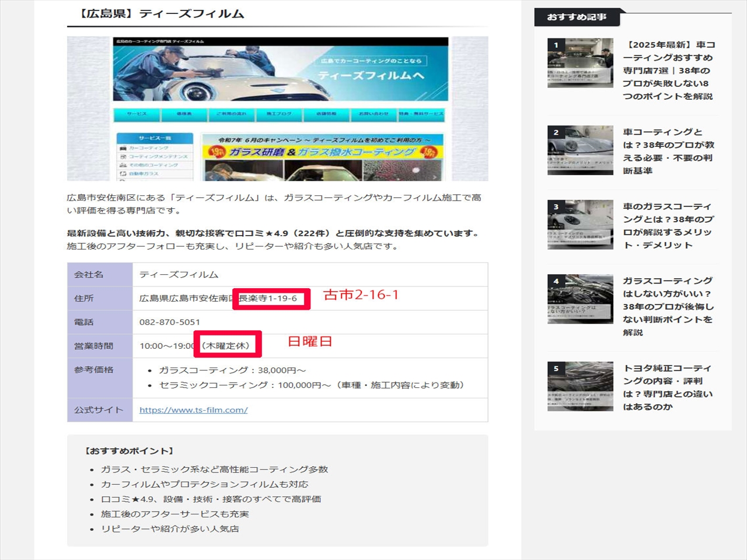The height and width of the screenshot is (560, 747).
Task: Click thumbnail of recommended article ranked 4
Action: pyautogui.click(x=580, y=299)
